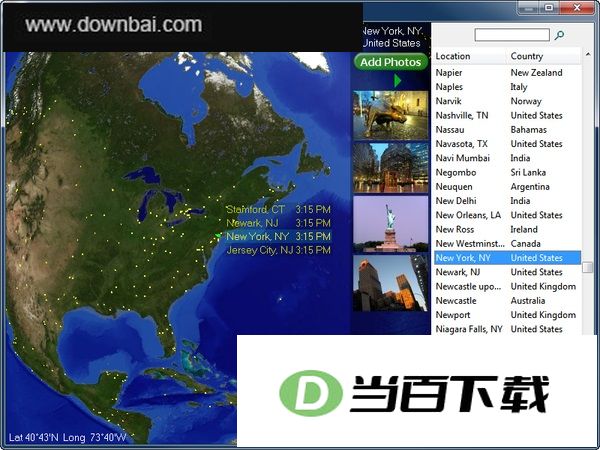Click the search magnifier icon
Viewport: 600px width, 450px height.
point(559,35)
